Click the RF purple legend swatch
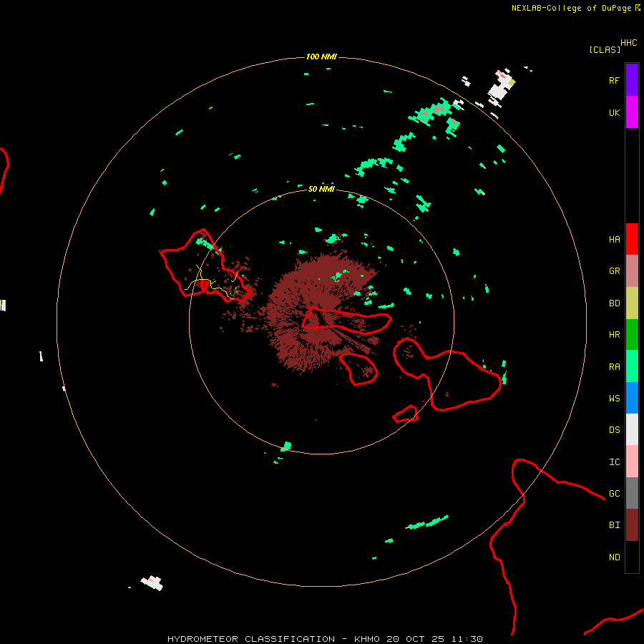644x644 pixels. point(632,79)
